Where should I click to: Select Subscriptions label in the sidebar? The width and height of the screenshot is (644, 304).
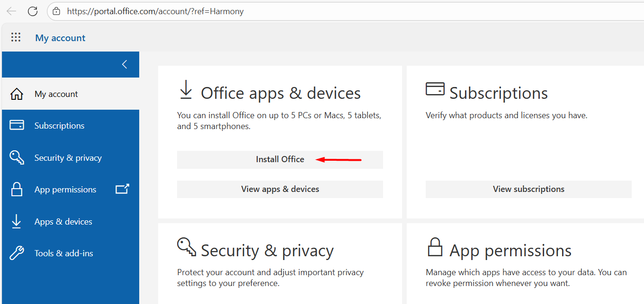pyautogui.click(x=59, y=126)
